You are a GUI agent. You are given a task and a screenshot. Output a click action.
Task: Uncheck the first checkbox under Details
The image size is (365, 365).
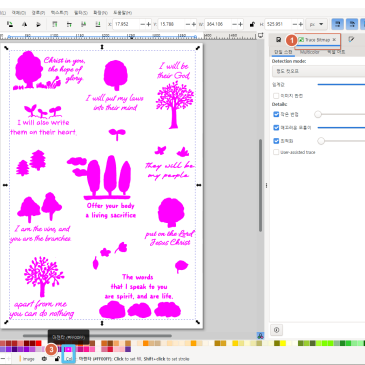click(x=276, y=114)
